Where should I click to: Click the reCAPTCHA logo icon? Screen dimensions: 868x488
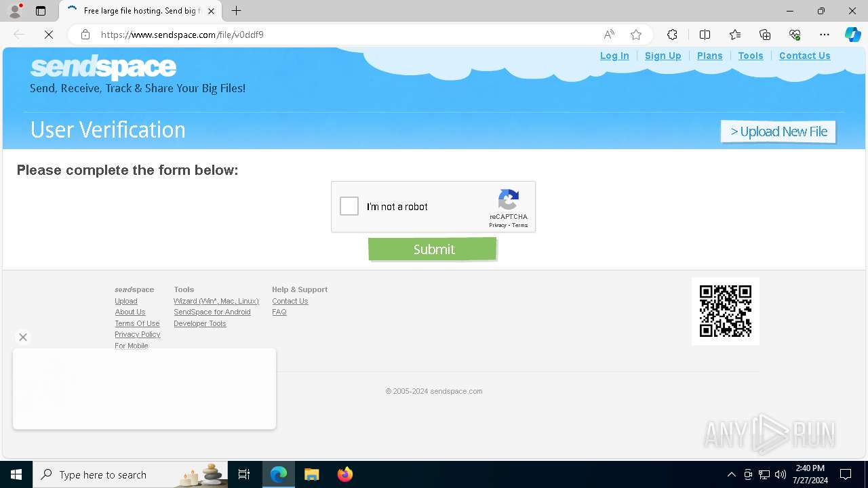[x=508, y=200]
